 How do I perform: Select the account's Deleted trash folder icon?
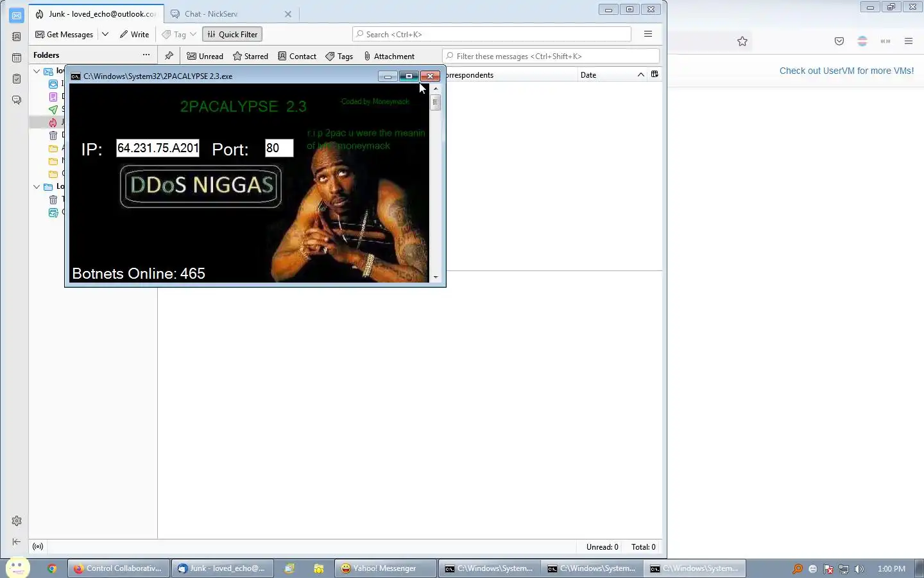click(53, 136)
